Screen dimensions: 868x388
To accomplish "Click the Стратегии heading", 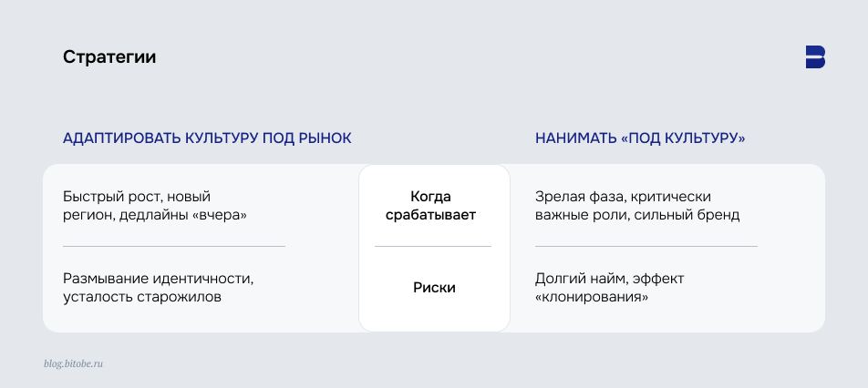I will click(109, 57).
